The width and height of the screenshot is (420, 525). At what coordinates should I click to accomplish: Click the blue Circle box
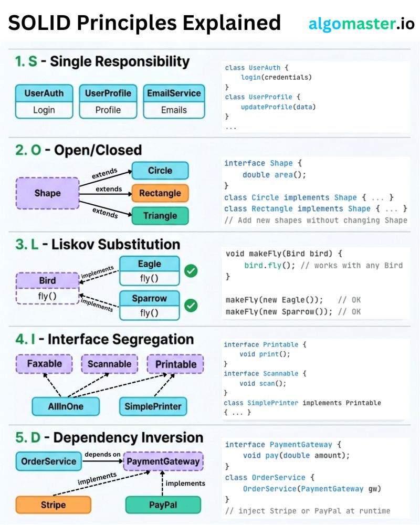160,171
